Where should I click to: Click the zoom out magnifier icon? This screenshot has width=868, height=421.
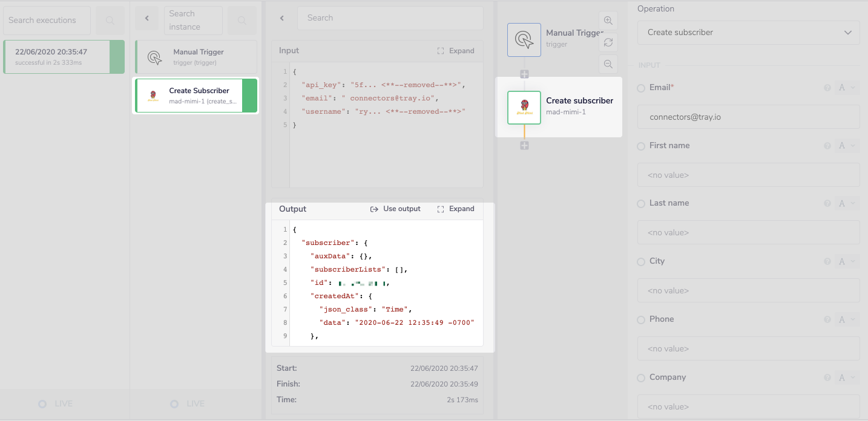(x=608, y=64)
